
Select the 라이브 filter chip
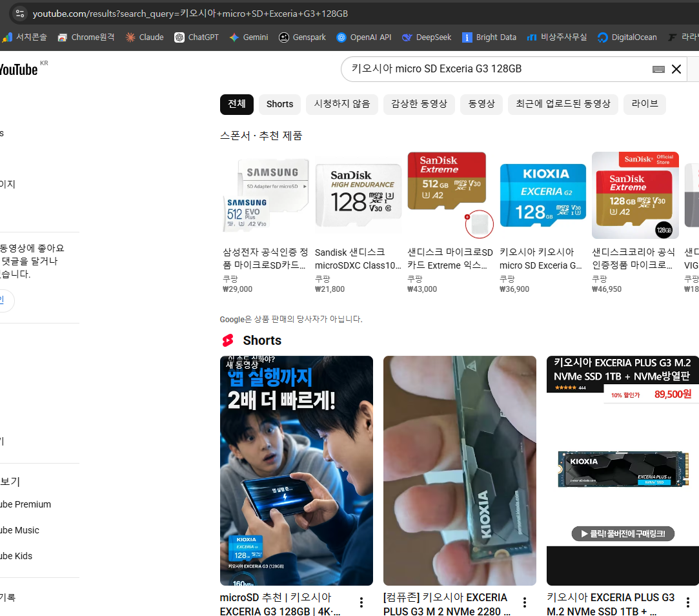pos(645,104)
